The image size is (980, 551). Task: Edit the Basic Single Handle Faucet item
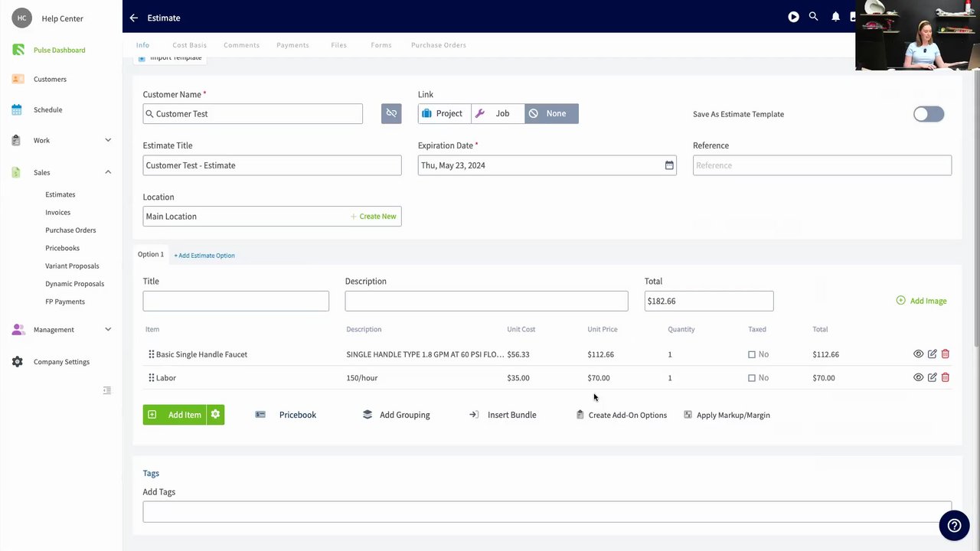pyautogui.click(x=932, y=354)
